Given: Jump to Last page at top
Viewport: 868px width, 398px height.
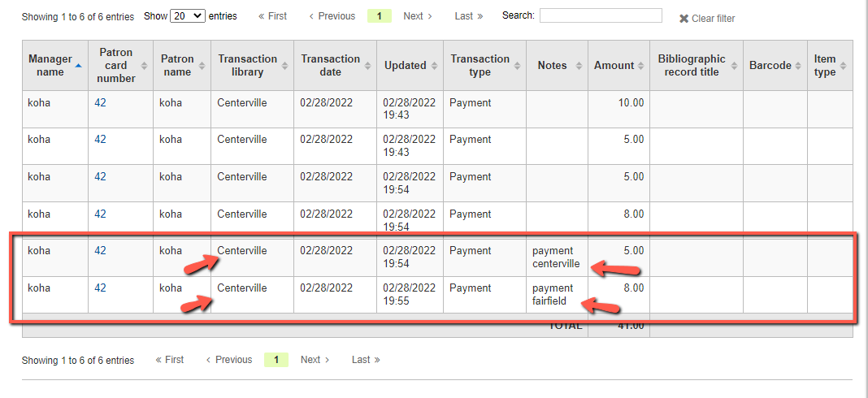Looking at the screenshot, I should [469, 16].
